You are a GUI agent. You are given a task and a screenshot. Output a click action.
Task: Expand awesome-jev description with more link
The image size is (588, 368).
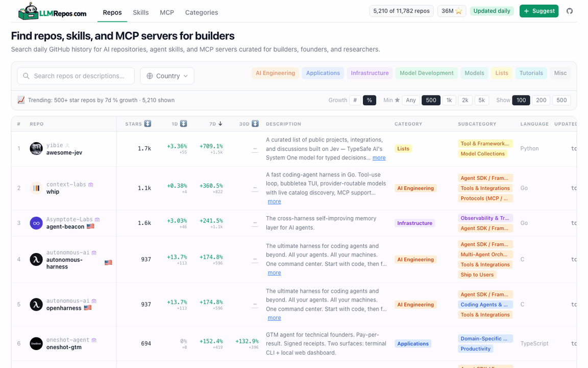pyautogui.click(x=379, y=158)
